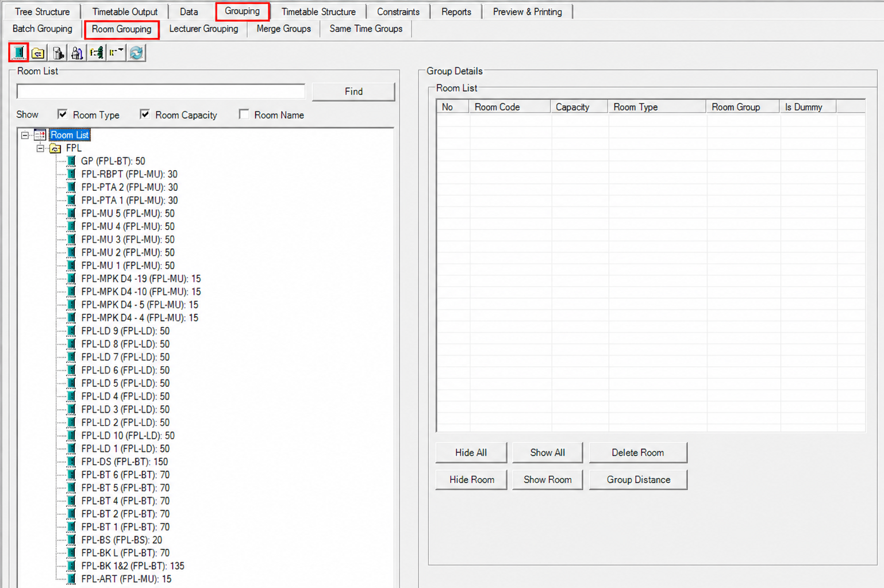Click the door icon beside FPL-LD 9
The height and width of the screenshot is (588, 884).
click(71, 331)
